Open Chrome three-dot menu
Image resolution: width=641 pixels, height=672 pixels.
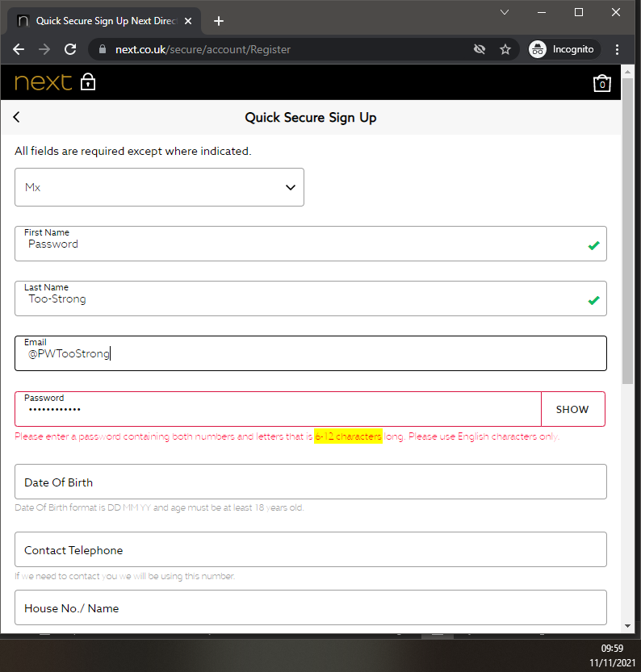coord(617,49)
